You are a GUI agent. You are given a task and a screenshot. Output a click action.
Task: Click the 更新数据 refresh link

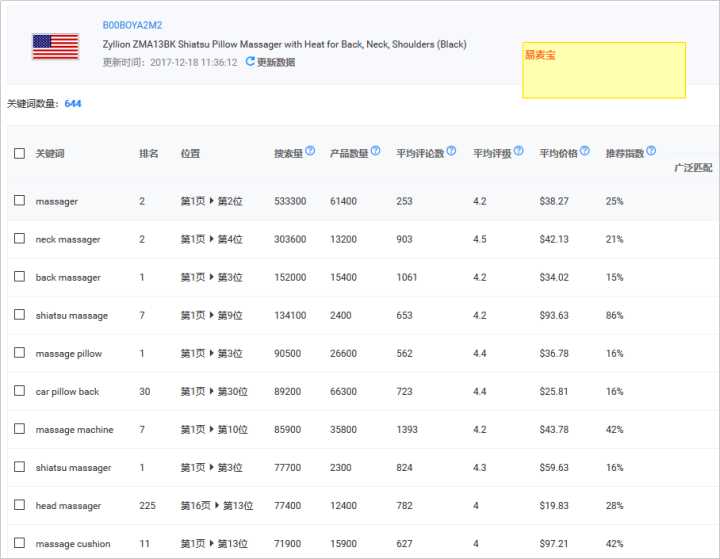[275, 62]
